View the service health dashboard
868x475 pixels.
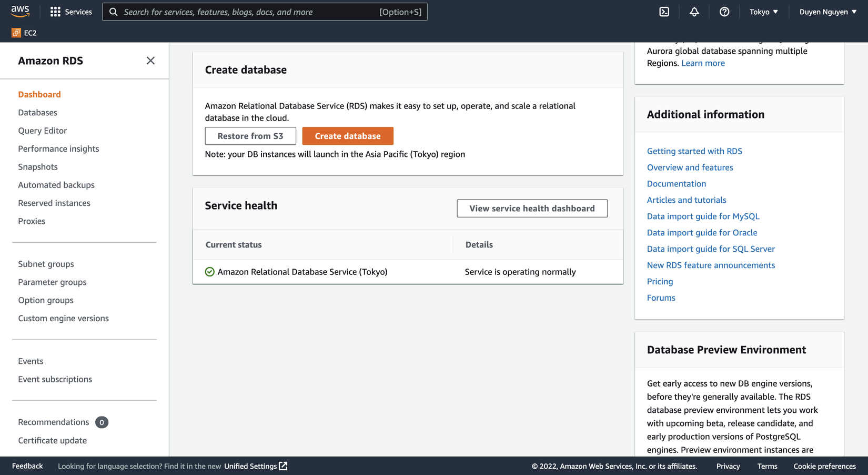click(x=532, y=208)
